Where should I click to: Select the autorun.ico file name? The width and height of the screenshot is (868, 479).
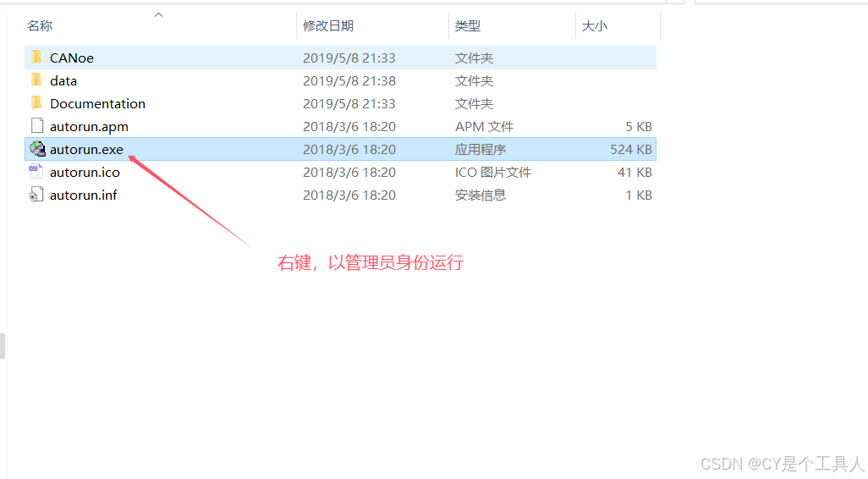pyautogui.click(x=85, y=172)
